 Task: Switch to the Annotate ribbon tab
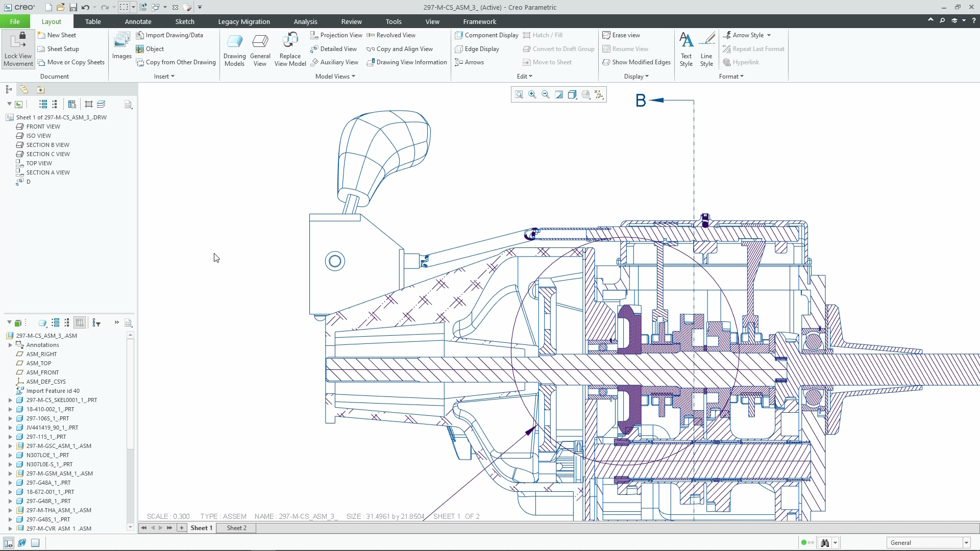coord(138,21)
